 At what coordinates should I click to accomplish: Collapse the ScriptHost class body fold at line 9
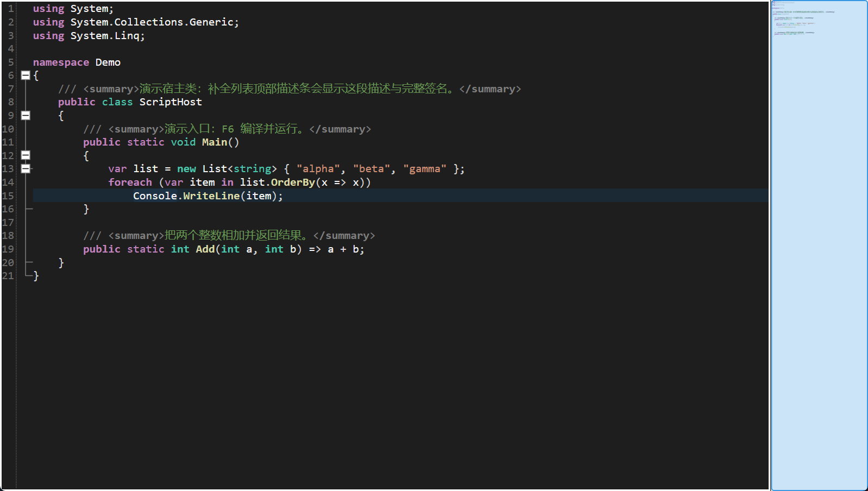26,115
